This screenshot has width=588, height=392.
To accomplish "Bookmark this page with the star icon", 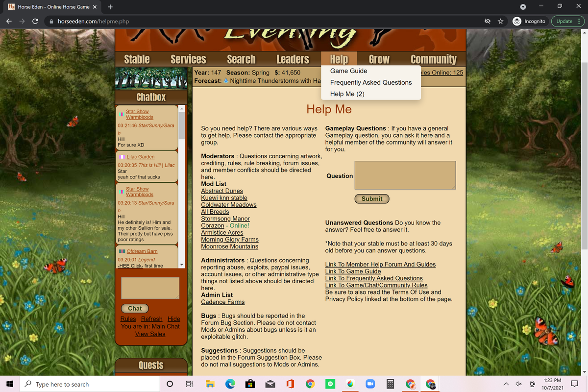I will tap(500, 21).
